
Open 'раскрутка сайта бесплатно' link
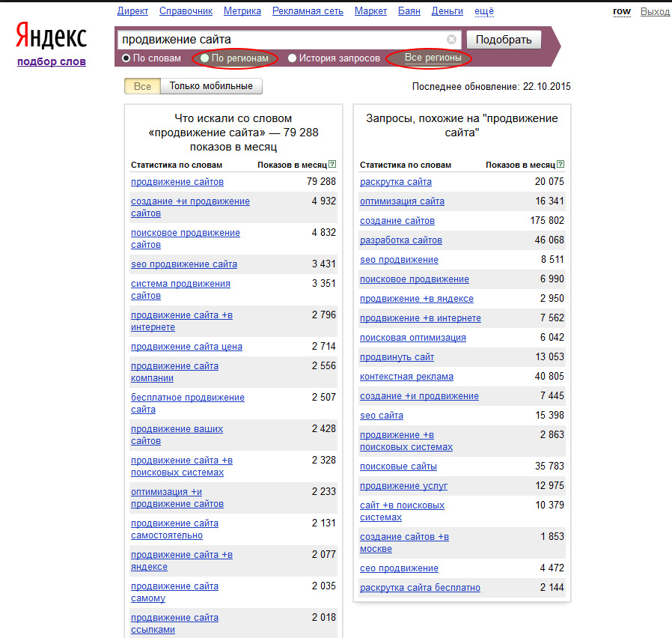[420, 588]
